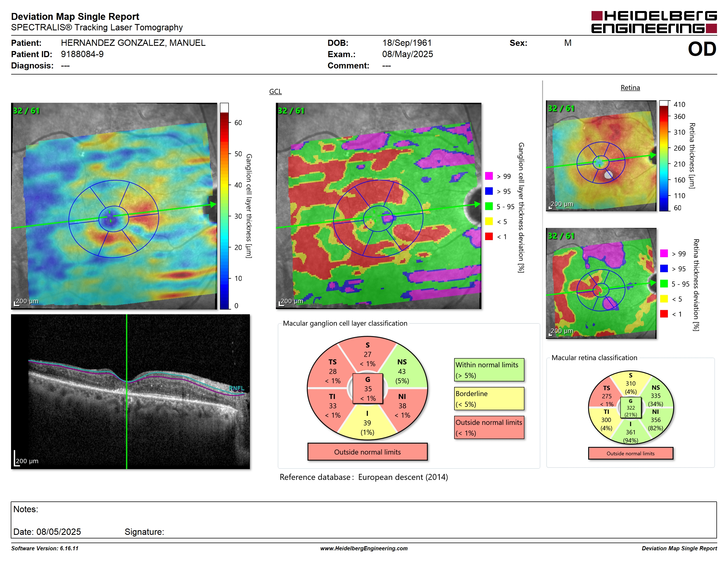This screenshot has height=563, width=728.
Task: Click red <1 swatch in GCL legend
Action: point(489,236)
